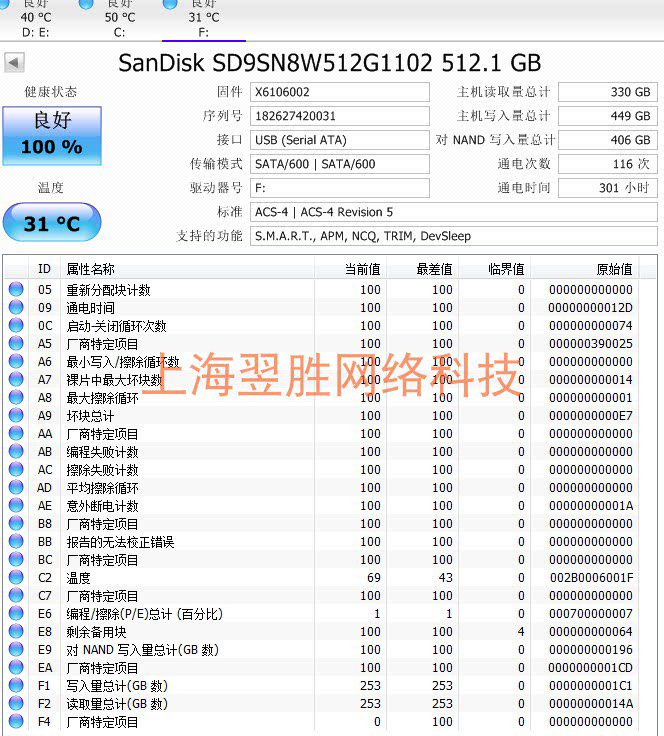Select the 启动-关闭循环次数 attribute name
Screen dimensions: 664x736
pyautogui.click(x=116, y=326)
